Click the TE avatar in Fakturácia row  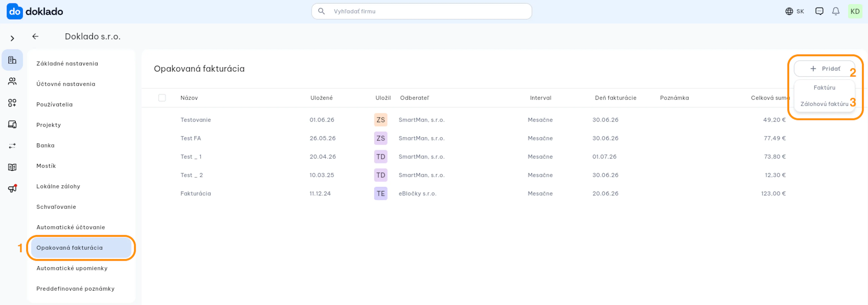click(x=380, y=194)
